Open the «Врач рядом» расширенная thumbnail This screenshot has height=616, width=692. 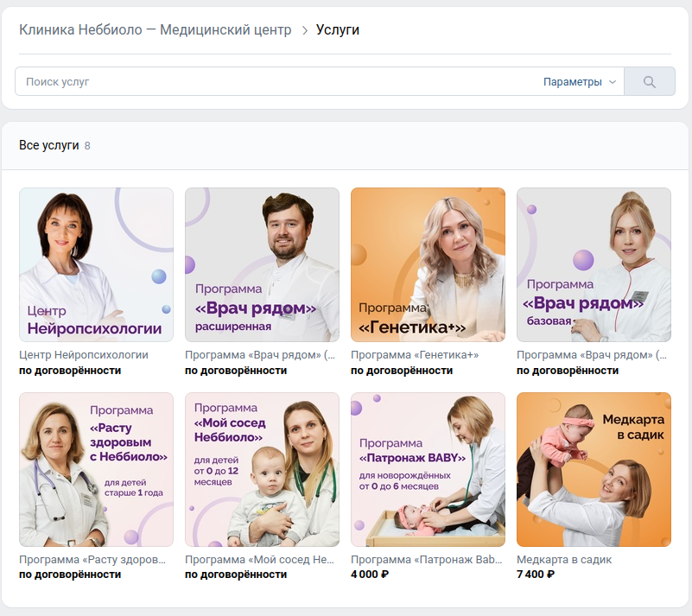click(x=262, y=264)
